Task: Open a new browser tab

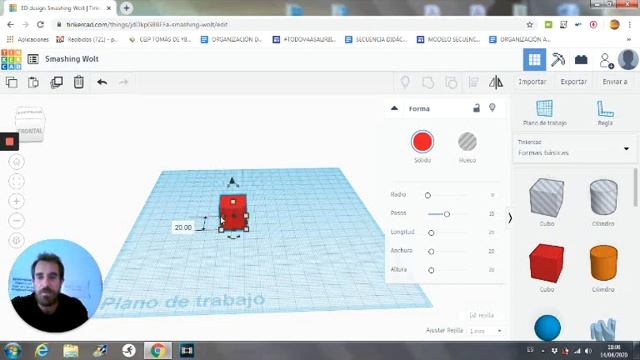Action: coord(127,8)
